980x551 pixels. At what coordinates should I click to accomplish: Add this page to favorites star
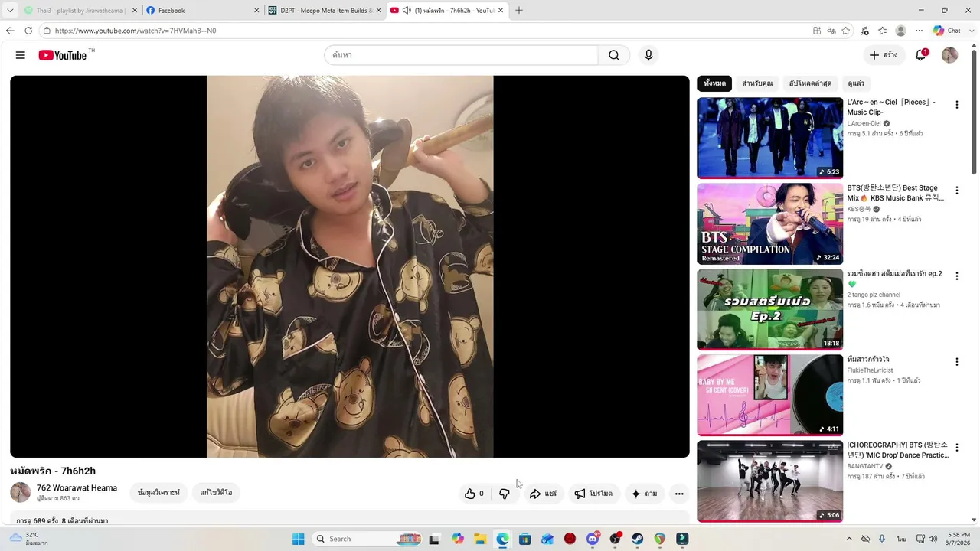[846, 31]
